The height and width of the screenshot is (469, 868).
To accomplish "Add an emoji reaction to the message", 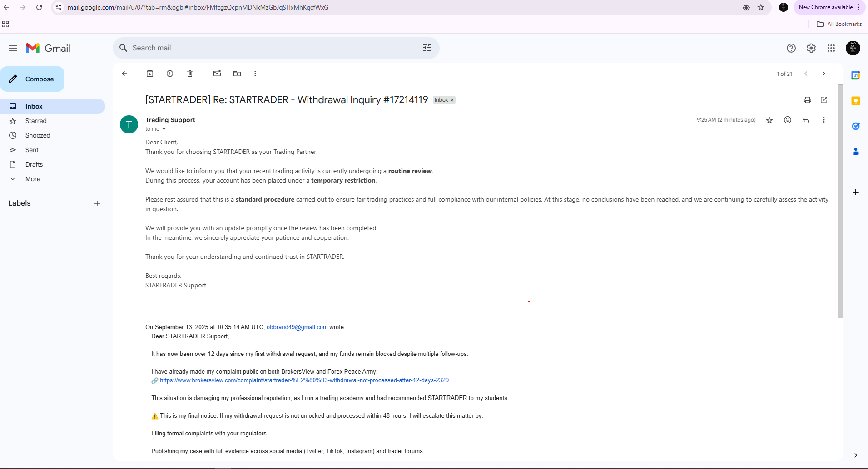I will (788, 120).
